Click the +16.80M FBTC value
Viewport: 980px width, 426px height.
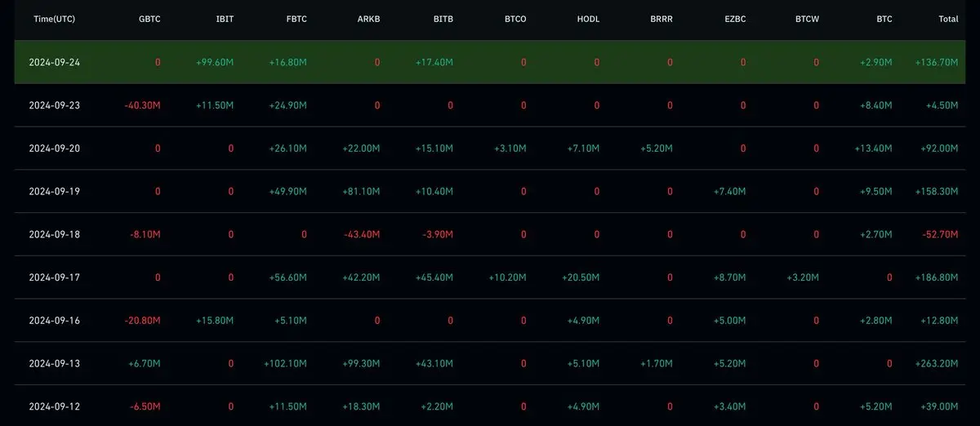pyautogui.click(x=288, y=62)
